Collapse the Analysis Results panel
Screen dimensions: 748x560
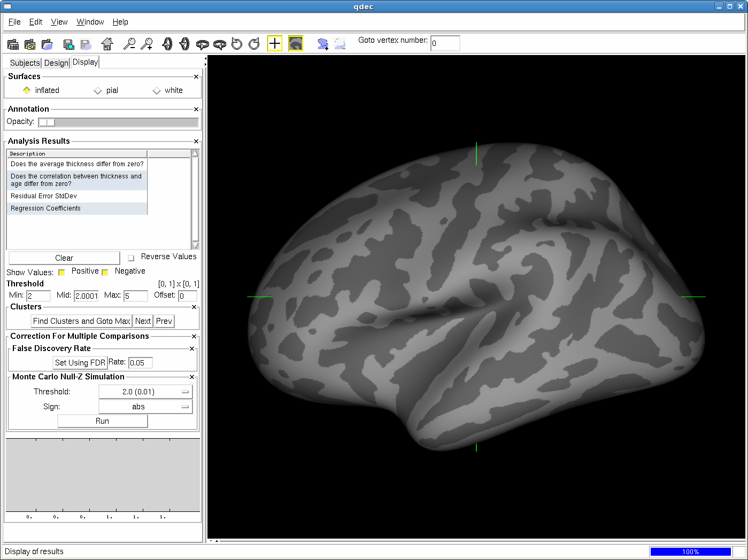point(196,142)
